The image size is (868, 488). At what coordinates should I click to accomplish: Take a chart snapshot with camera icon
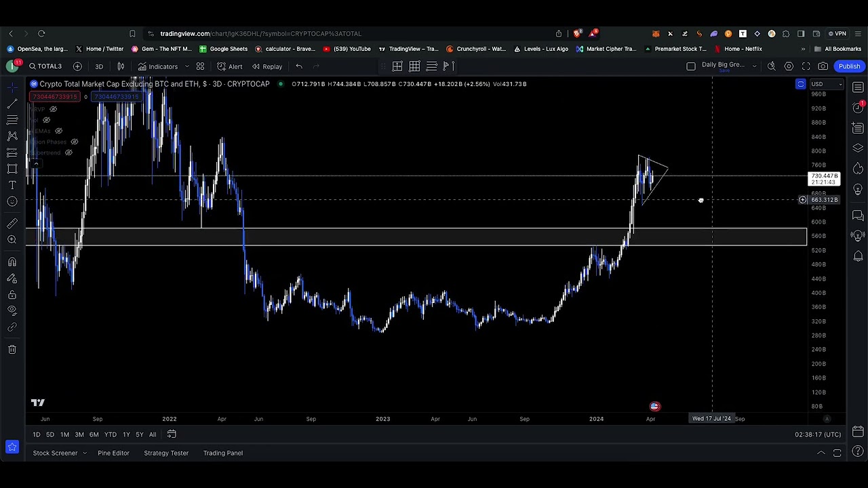pos(823,66)
